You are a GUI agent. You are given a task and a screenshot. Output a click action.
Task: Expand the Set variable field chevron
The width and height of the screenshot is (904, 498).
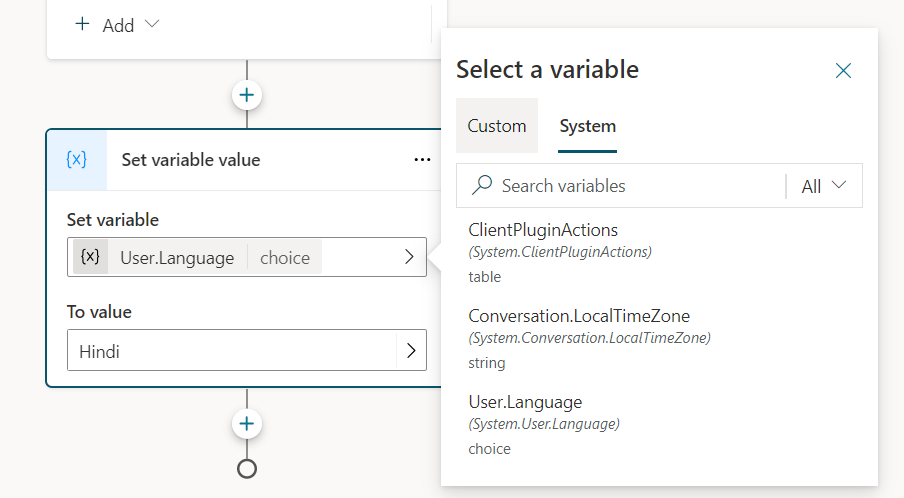409,257
